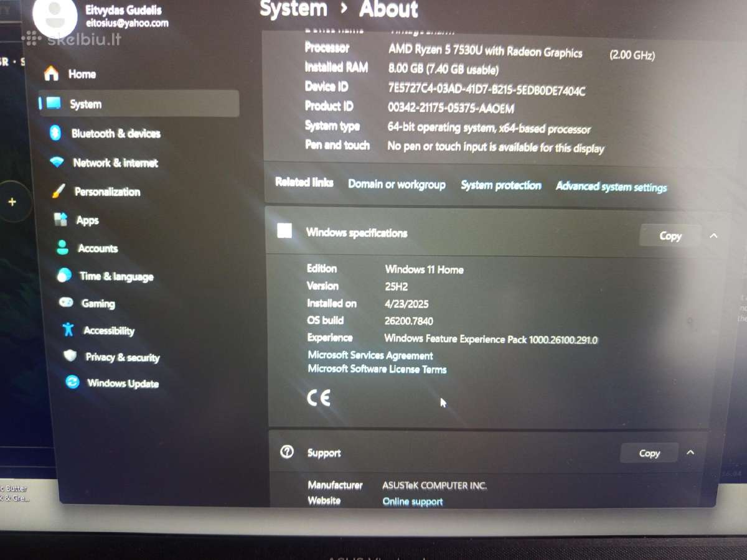Viewport: 747px width, 560px height.
Task: Click the Bluetooth icon in sidebar
Action: pos(55,133)
